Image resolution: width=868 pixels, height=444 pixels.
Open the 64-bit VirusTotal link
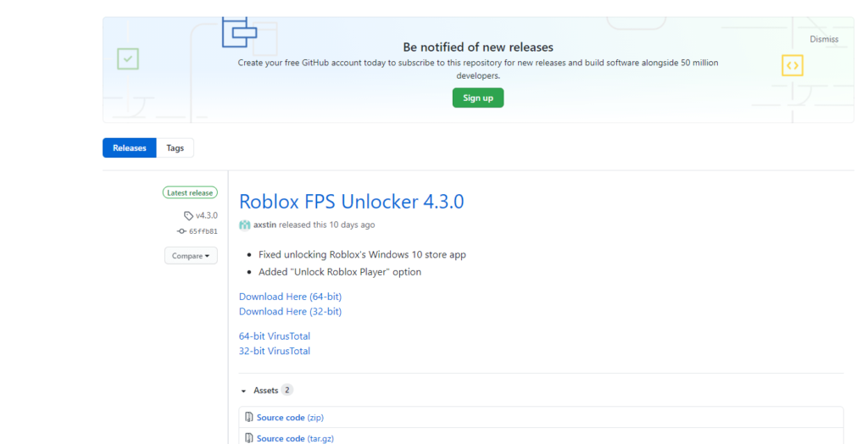click(x=275, y=336)
